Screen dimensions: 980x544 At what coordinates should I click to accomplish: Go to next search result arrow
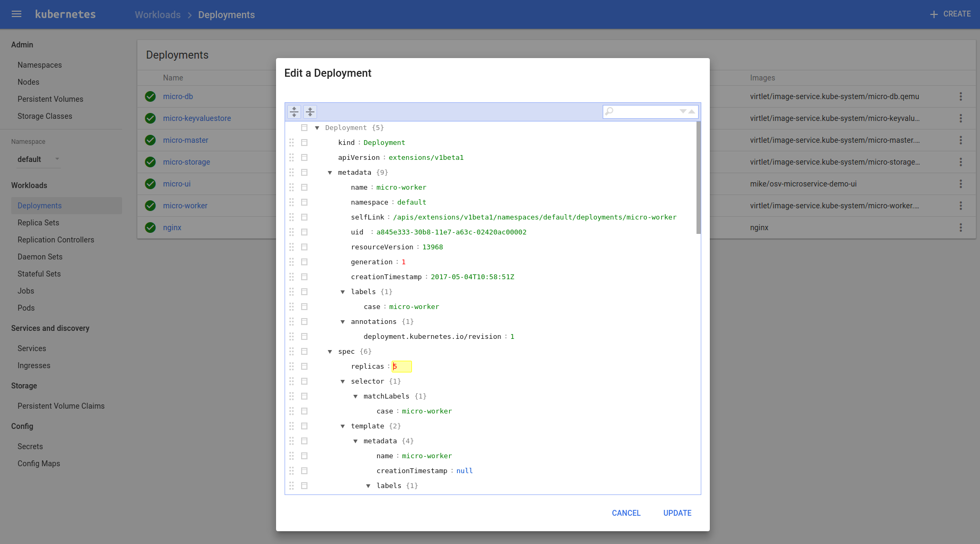tap(683, 111)
